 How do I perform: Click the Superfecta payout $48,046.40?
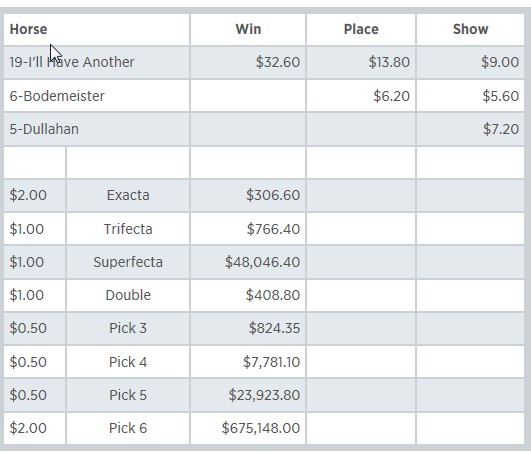click(x=262, y=262)
